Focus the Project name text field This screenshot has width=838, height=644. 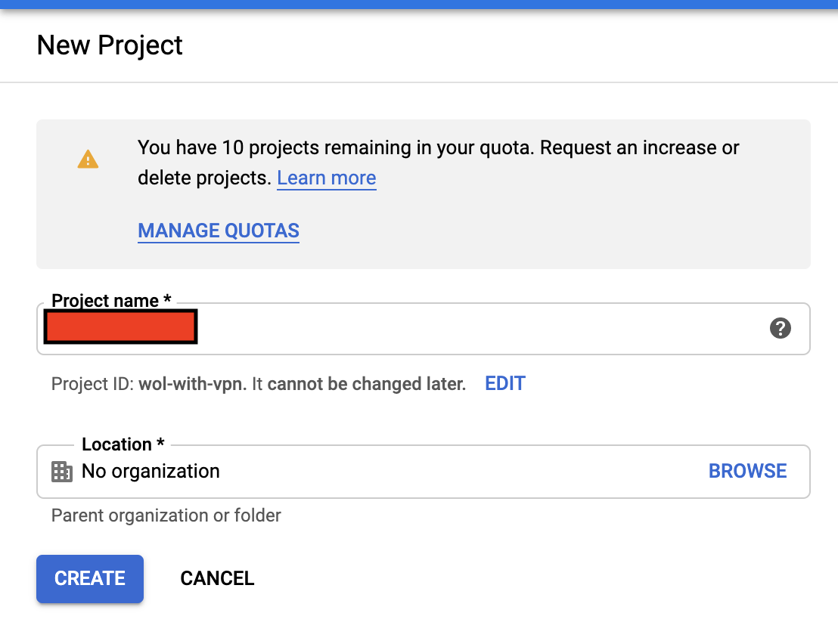pos(424,328)
